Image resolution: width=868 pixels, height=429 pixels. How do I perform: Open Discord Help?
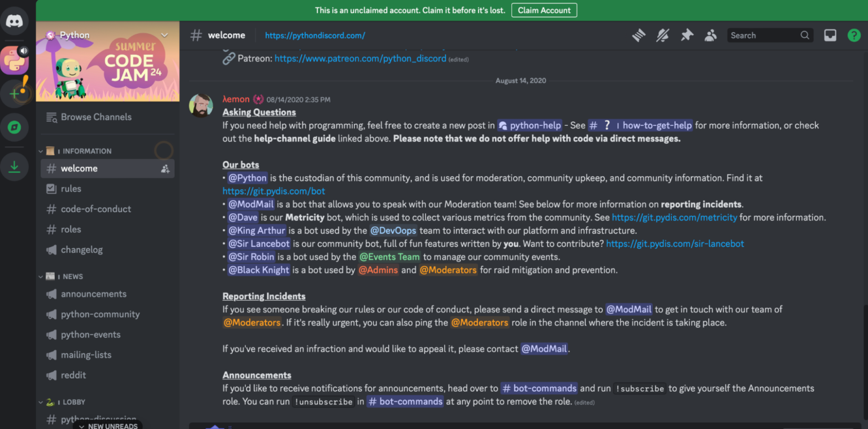[x=853, y=35]
